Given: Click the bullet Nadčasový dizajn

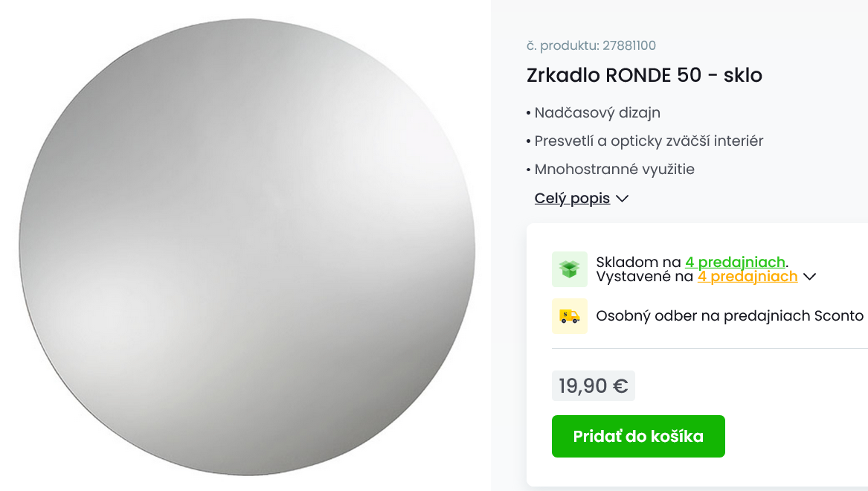Looking at the screenshot, I should pyautogui.click(x=596, y=113).
